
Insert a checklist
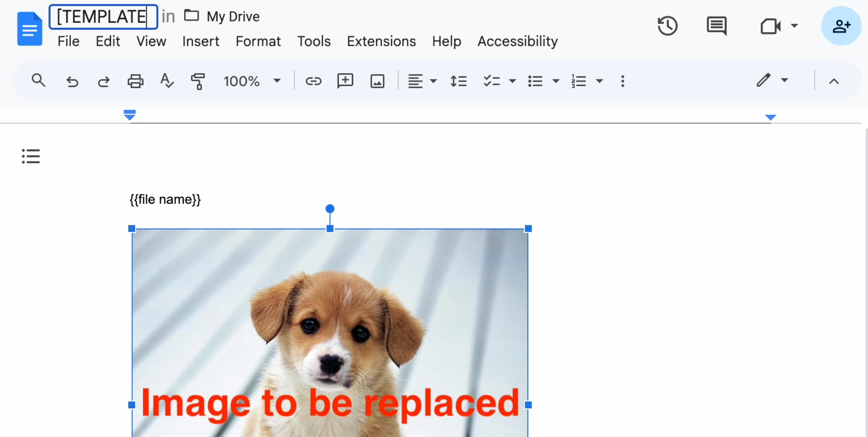(491, 81)
